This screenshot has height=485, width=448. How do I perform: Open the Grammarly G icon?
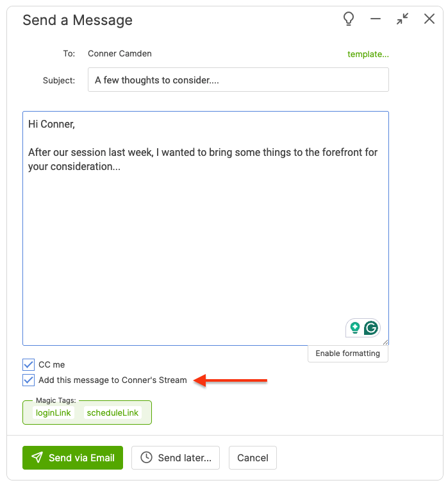371,328
